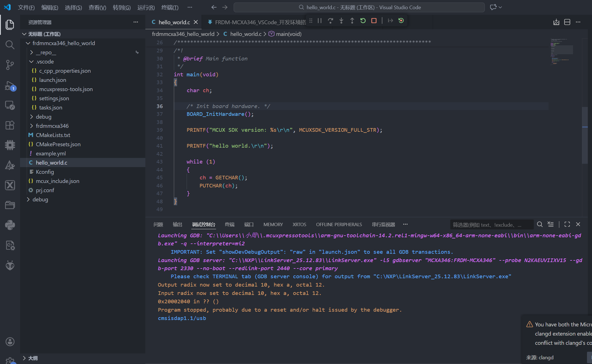Image resolution: width=592 pixels, height=364 pixels.
Task: Select main(void) in the breadcrumb
Action: coord(289,34)
